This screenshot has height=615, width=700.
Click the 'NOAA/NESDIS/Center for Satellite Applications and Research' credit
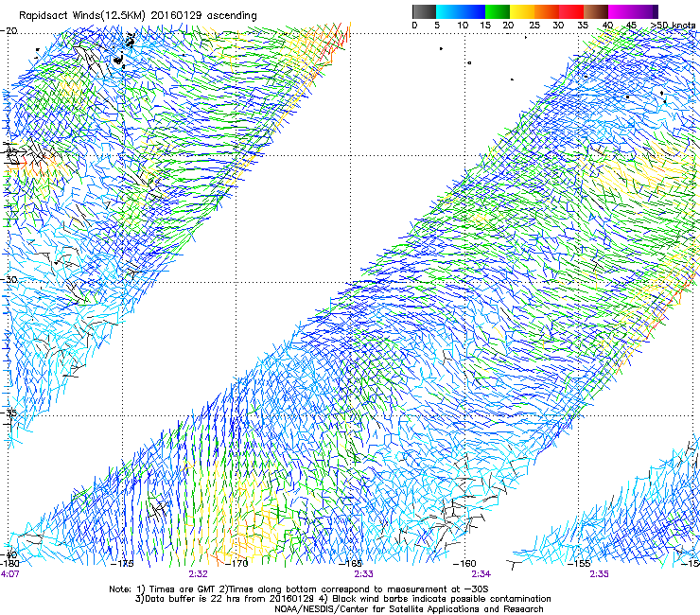click(x=409, y=609)
